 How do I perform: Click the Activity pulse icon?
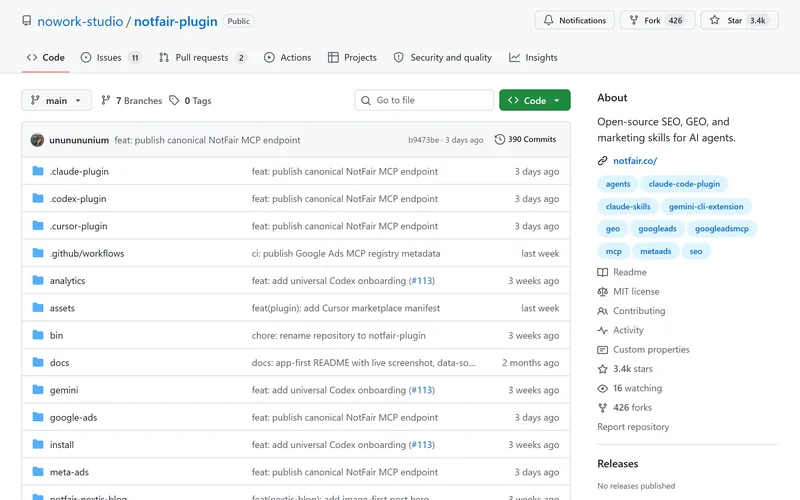[x=603, y=331]
